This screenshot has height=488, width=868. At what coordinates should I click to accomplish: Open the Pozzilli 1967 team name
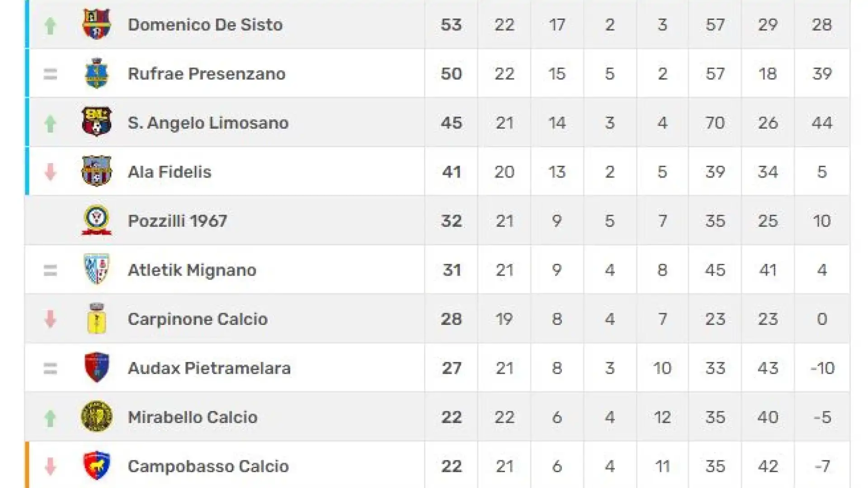[x=177, y=221]
